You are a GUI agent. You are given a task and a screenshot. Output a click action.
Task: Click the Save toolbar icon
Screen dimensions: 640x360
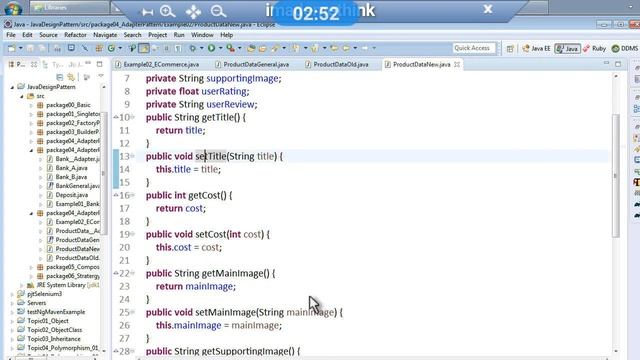click(x=30, y=48)
